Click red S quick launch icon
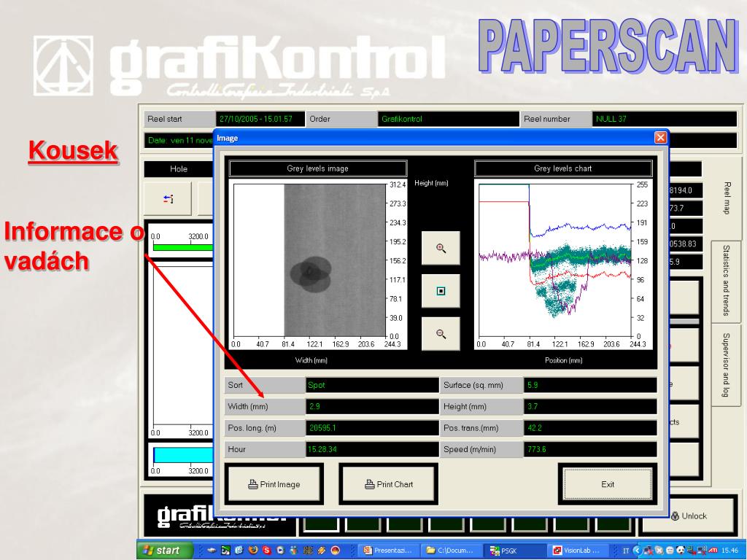 (267, 551)
